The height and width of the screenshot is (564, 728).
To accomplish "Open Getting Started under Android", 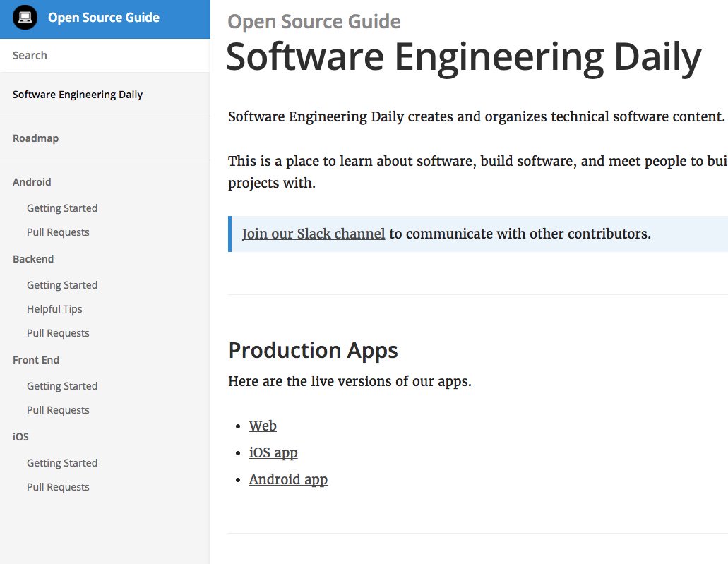I will [x=62, y=208].
